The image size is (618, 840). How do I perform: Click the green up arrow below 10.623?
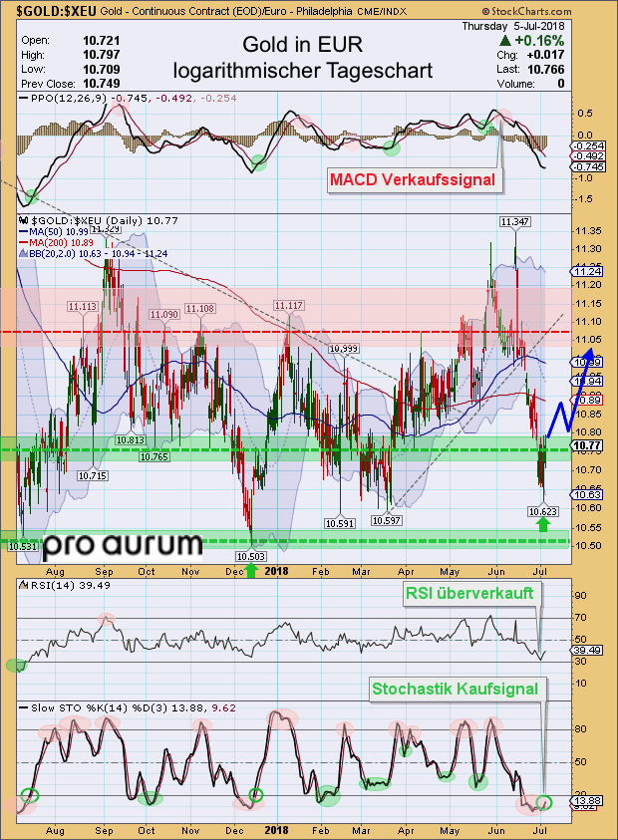click(x=543, y=522)
